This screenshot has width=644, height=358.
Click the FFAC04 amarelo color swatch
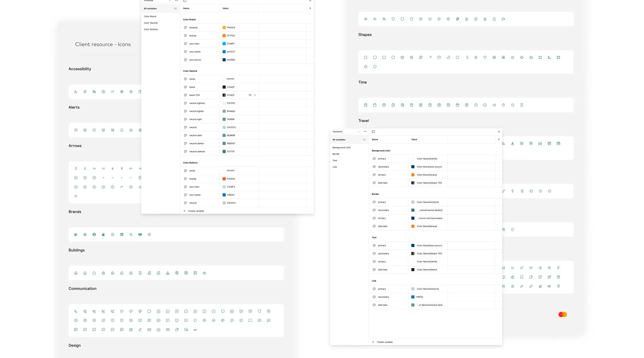(224, 28)
